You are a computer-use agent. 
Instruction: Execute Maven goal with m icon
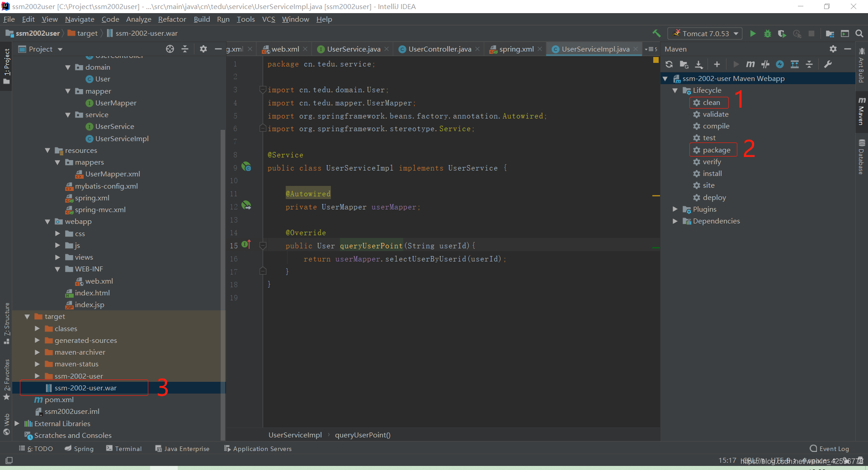tap(750, 64)
